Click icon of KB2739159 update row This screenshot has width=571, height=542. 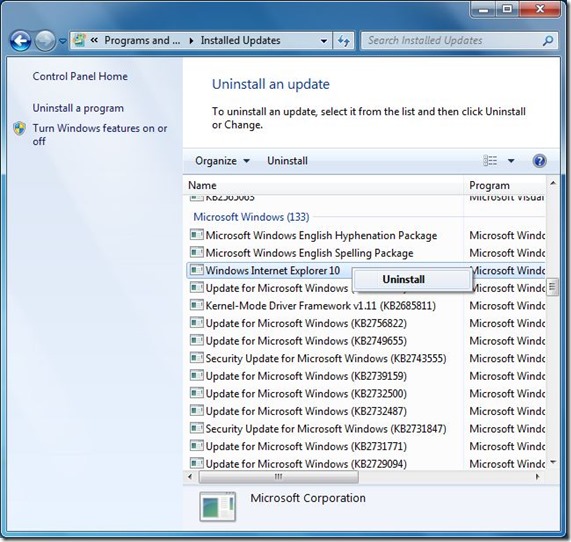coord(197,375)
